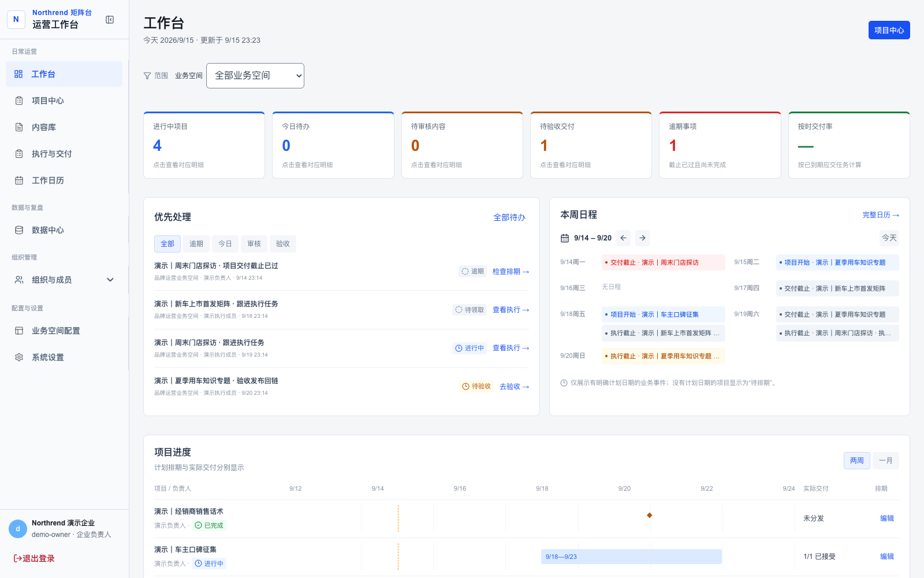The width and height of the screenshot is (924, 578).
Task: Click the orange diamond milestone marker
Action: point(650,515)
